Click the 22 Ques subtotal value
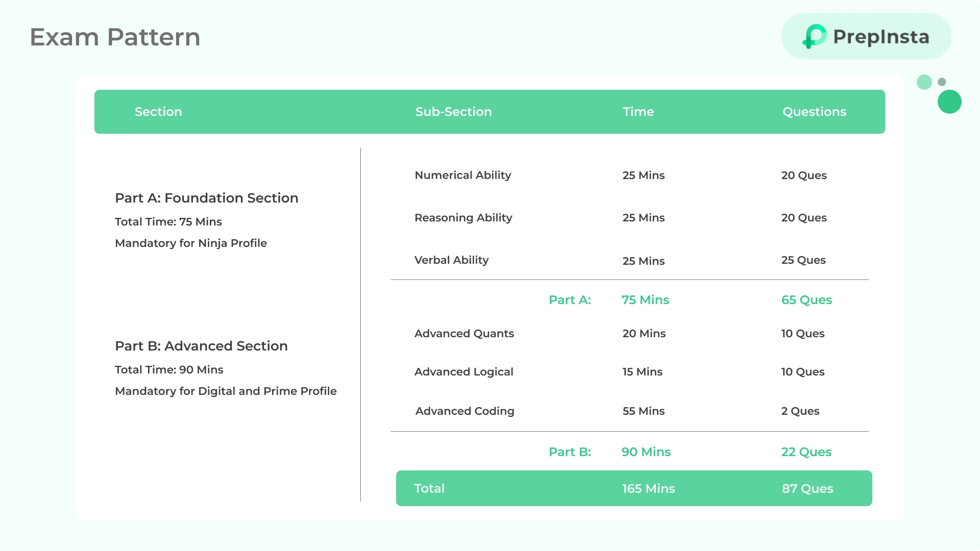The height and width of the screenshot is (551, 980). point(806,452)
